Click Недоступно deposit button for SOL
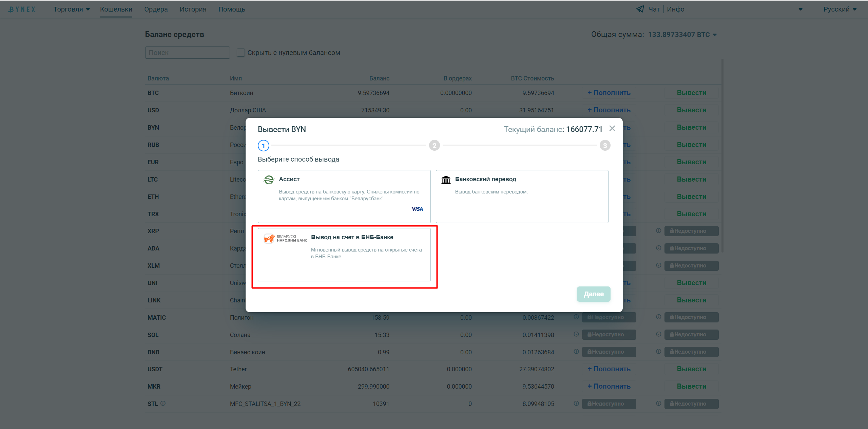868x429 pixels. coord(609,335)
